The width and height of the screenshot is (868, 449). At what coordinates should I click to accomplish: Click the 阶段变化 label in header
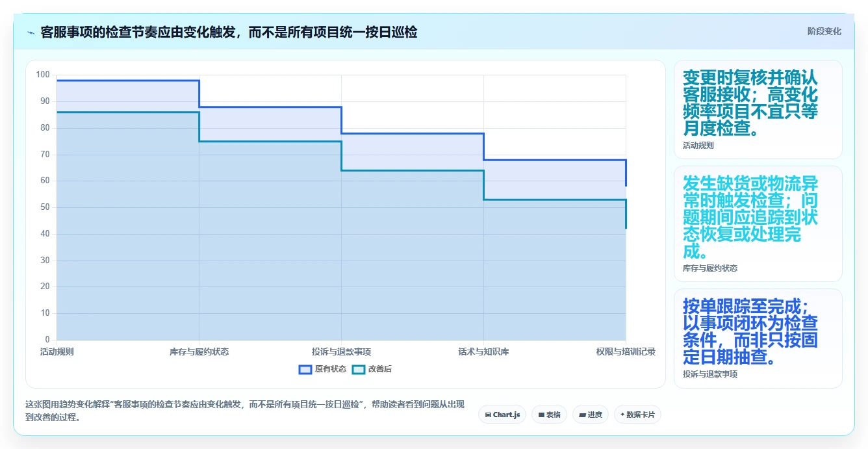[x=824, y=31]
